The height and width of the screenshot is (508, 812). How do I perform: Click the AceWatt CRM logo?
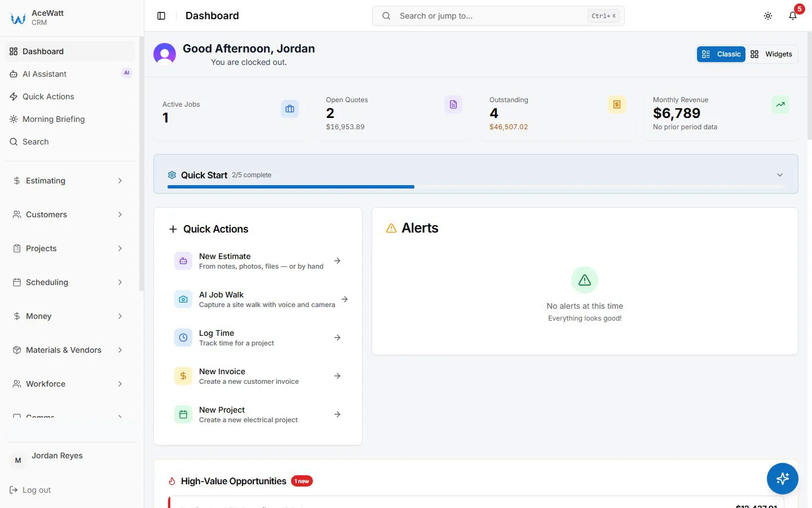point(18,18)
